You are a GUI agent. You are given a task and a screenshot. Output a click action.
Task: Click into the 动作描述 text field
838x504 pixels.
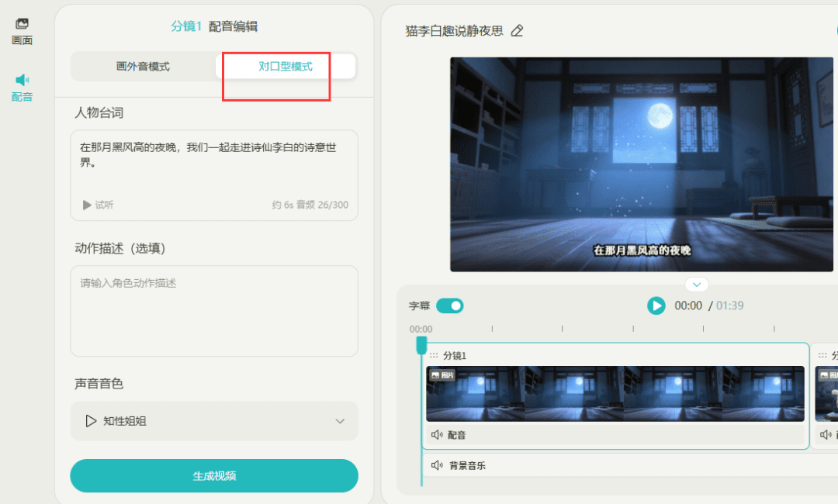pyautogui.click(x=214, y=311)
